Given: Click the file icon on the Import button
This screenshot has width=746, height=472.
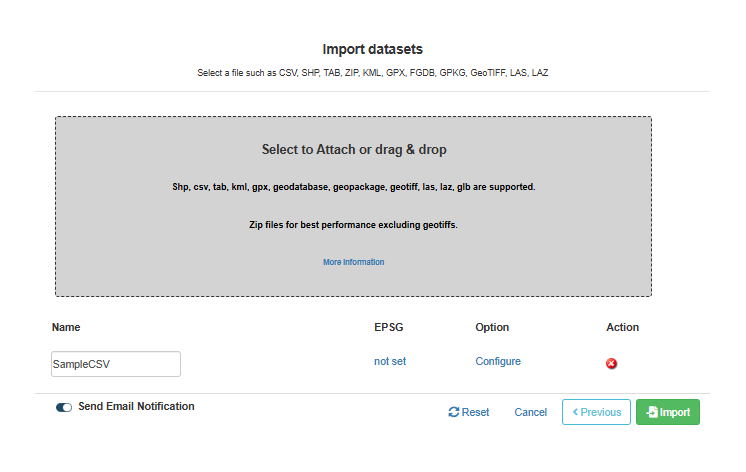Looking at the screenshot, I should pyautogui.click(x=652, y=412).
